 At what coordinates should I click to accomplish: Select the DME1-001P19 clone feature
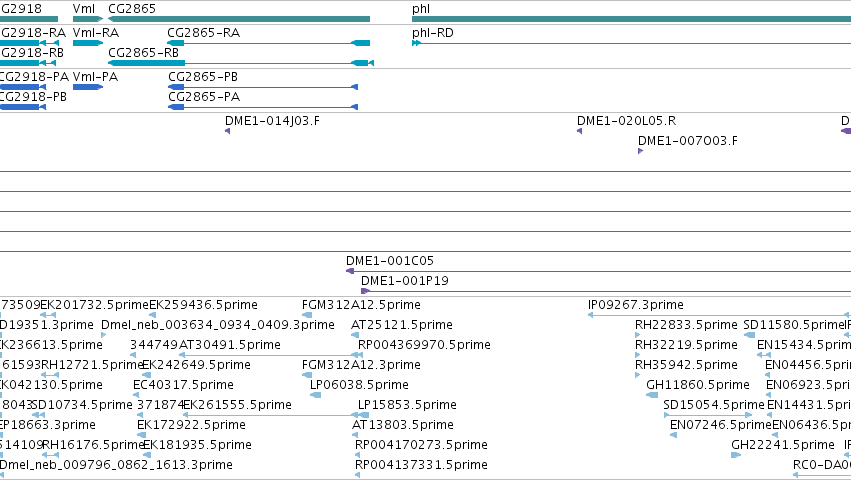coord(606,291)
